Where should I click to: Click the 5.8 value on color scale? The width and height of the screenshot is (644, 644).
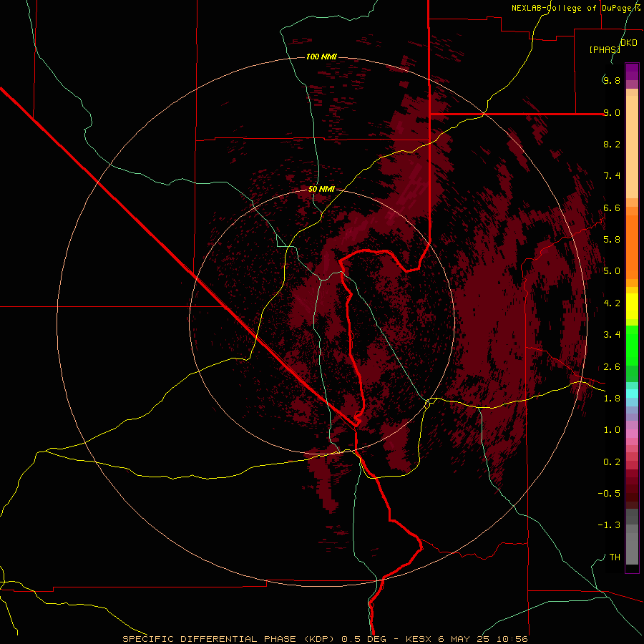[x=612, y=239]
